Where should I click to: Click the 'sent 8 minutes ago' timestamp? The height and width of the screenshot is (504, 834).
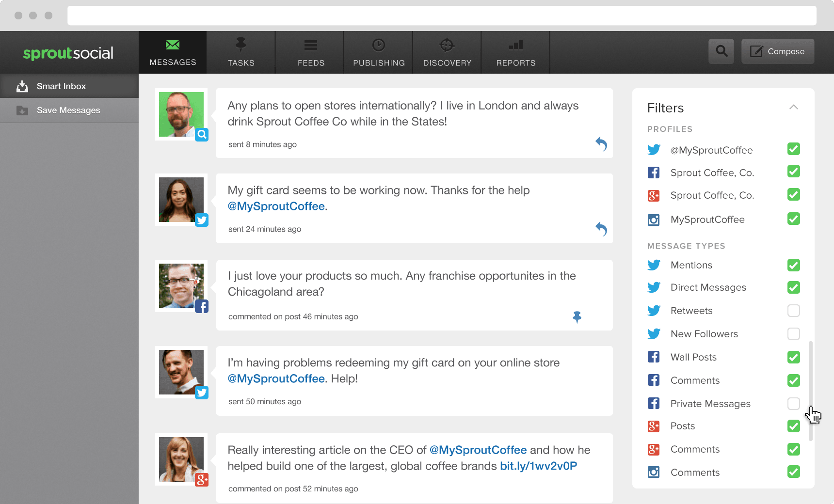(x=262, y=144)
